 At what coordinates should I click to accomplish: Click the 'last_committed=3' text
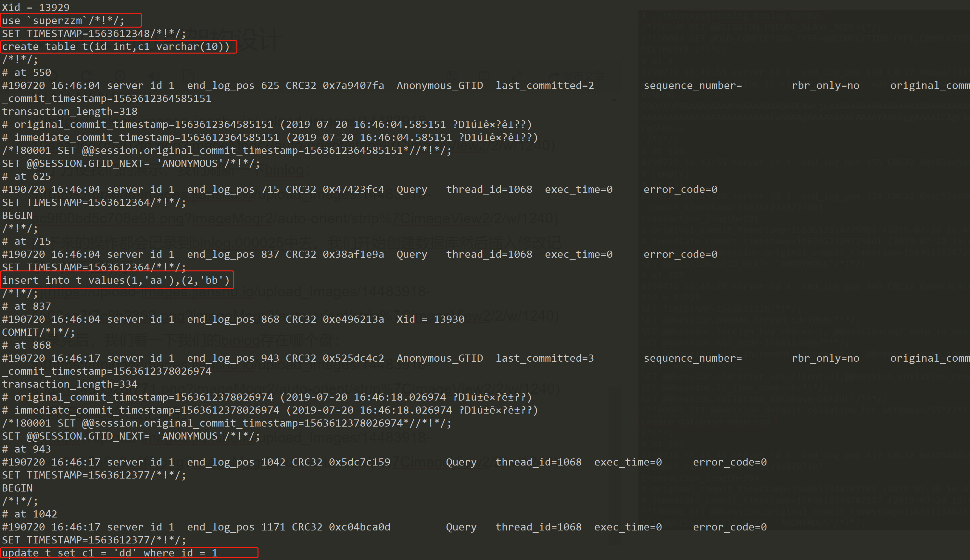[x=544, y=358]
